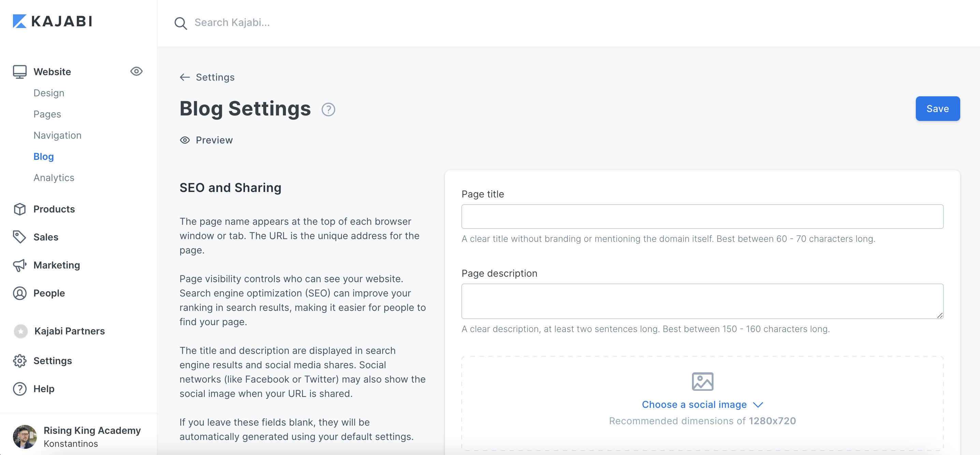
Task: Switch to the Analytics section
Action: [x=54, y=177]
